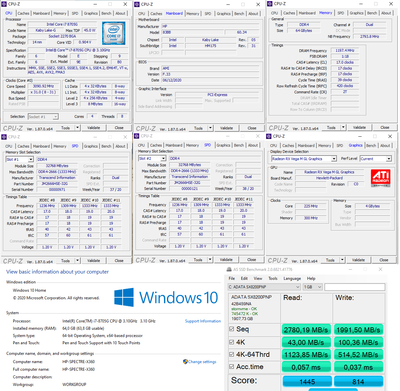
Task: Click the write score 814
Action: coord(358,381)
